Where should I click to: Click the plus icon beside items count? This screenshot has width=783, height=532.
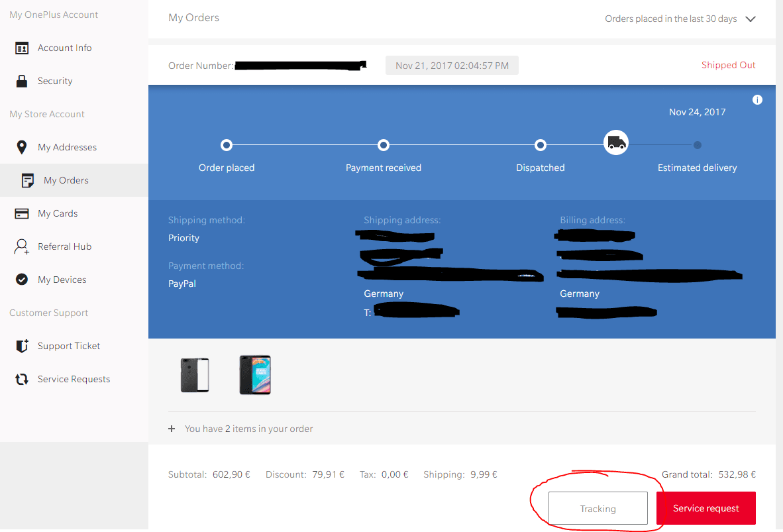click(x=172, y=429)
